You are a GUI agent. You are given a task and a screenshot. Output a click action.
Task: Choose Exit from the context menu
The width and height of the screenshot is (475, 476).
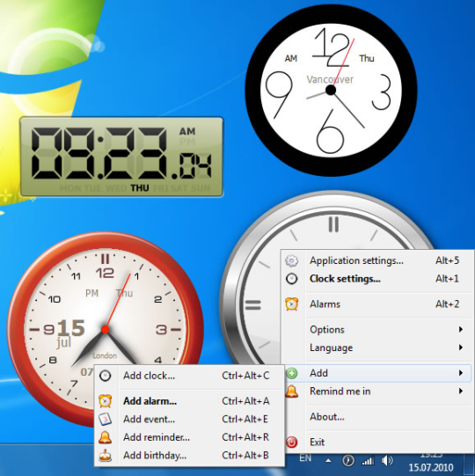[377, 442]
